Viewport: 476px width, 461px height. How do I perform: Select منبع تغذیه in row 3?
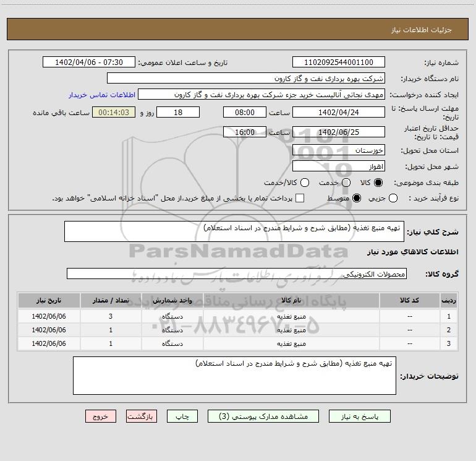[291, 343]
